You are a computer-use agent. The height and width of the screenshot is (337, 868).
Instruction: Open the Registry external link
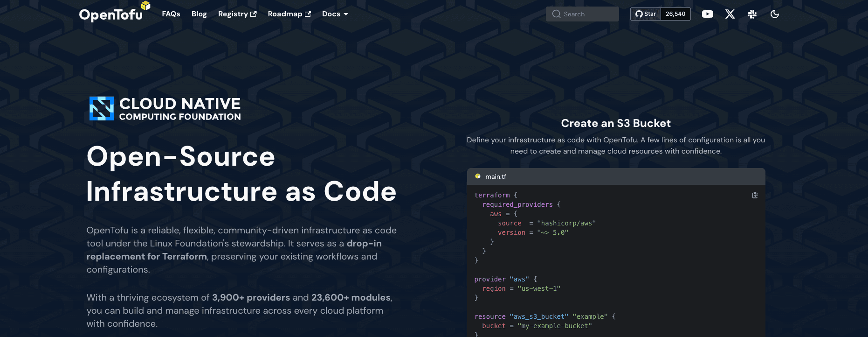coord(237,14)
